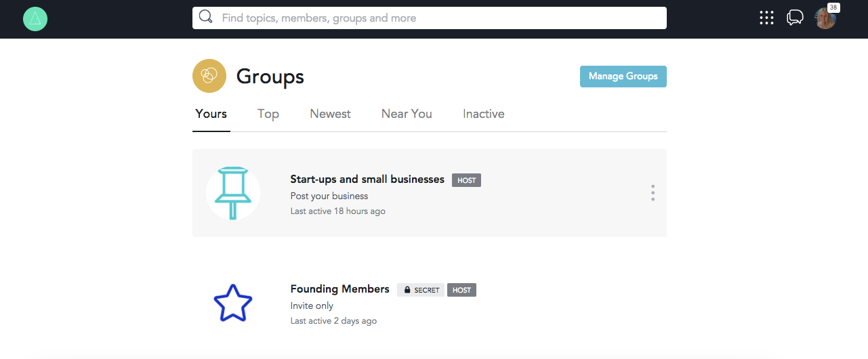Click the gold Groups circle icon

[x=209, y=76]
